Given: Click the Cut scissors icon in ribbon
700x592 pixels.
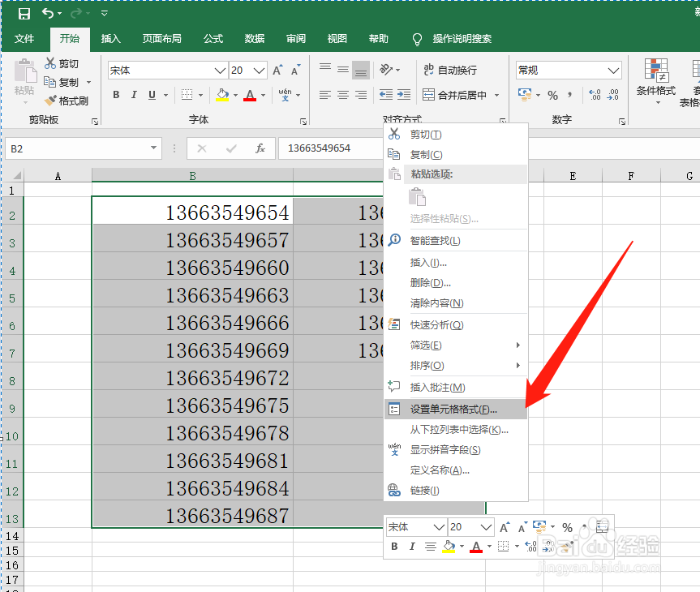Looking at the screenshot, I should pyautogui.click(x=50, y=63).
